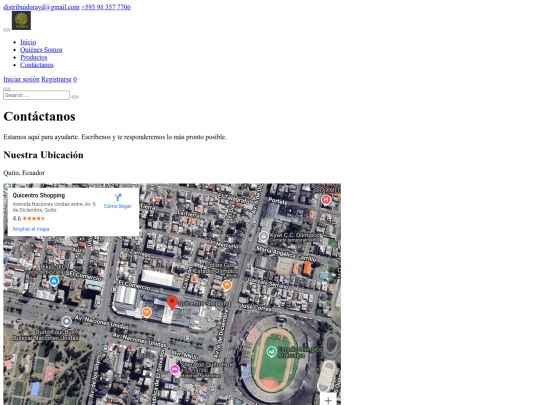This screenshot has width=540, height=405.
Task: Click the red hospital H marker
Action: click(326, 200)
